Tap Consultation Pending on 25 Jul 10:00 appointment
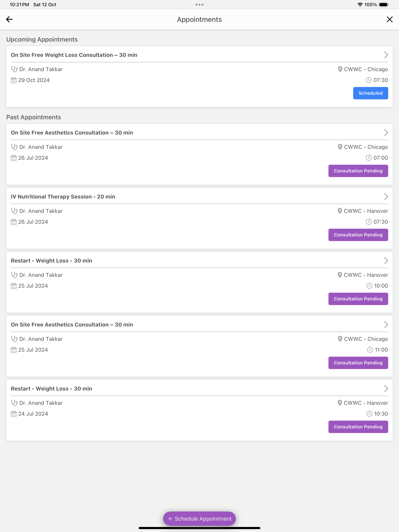The width and height of the screenshot is (399, 532). tap(358, 299)
